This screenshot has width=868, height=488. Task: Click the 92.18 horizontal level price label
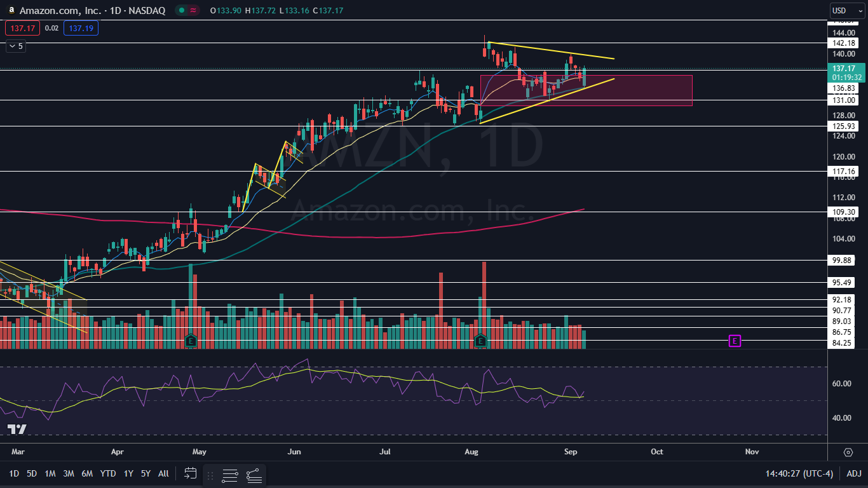(x=843, y=299)
